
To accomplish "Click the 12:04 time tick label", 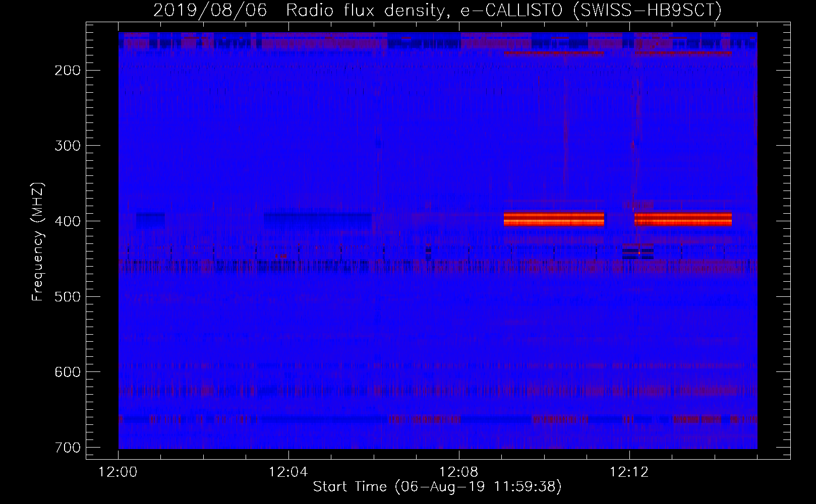I will (x=288, y=472).
